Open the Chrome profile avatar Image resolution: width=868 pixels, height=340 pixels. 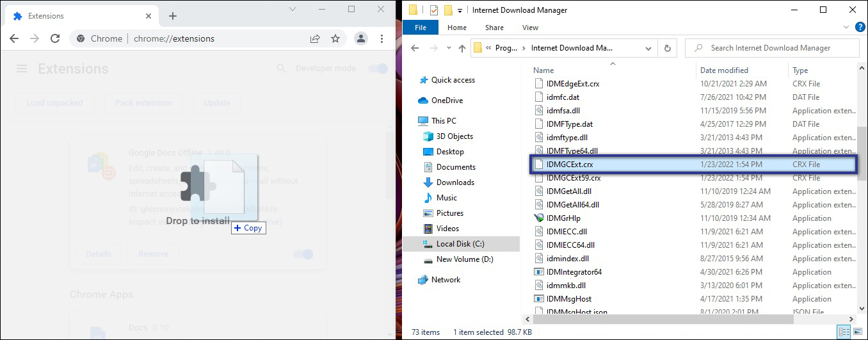pos(361,38)
